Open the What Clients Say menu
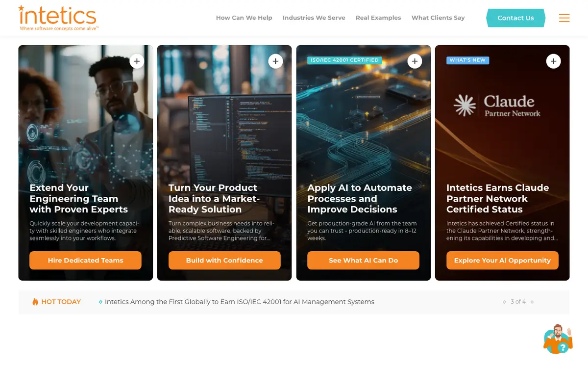The height and width of the screenshot is (368, 588). pyautogui.click(x=438, y=18)
